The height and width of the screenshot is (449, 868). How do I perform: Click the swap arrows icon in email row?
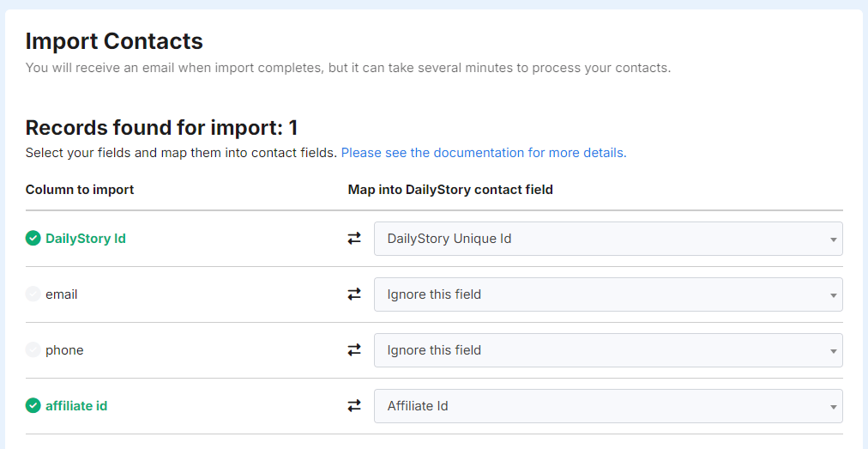tap(354, 294)
